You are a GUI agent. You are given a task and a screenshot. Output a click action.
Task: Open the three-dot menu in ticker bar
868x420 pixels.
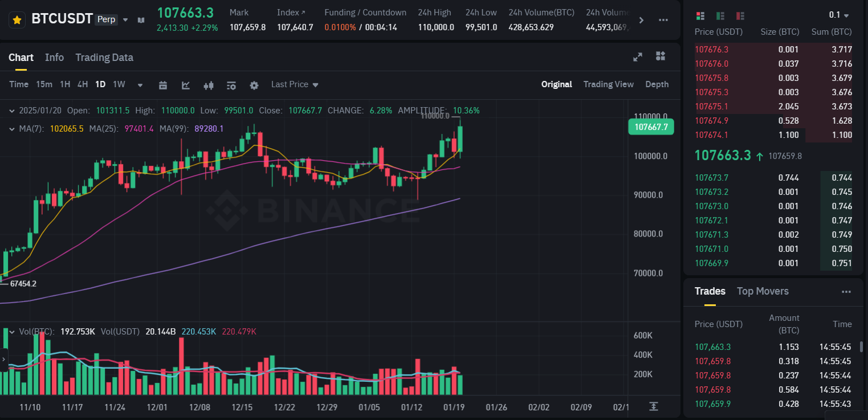pos(663,20)
